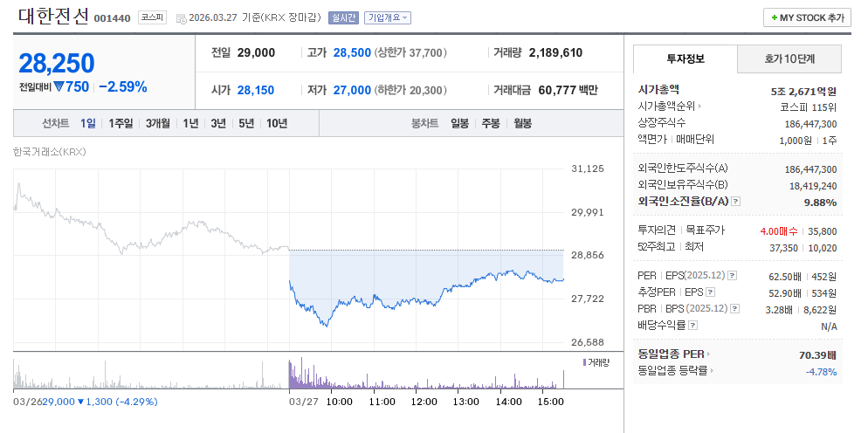868x433 pixels.
Task: Select the 1년 line chart period
Action: 190,123
